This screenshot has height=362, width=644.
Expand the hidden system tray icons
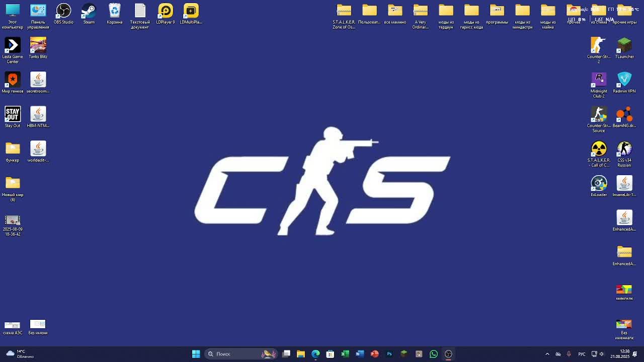pos(547,354)
